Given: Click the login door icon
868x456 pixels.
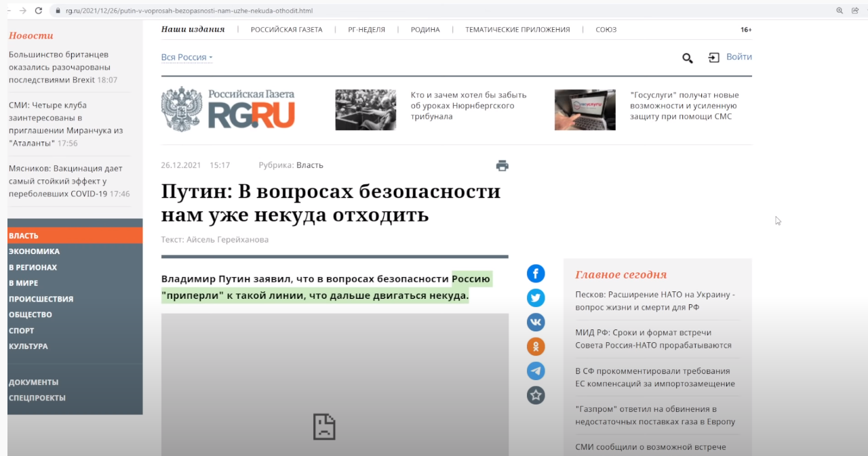Looking at the screenshot, I should (x=713, y=58).
